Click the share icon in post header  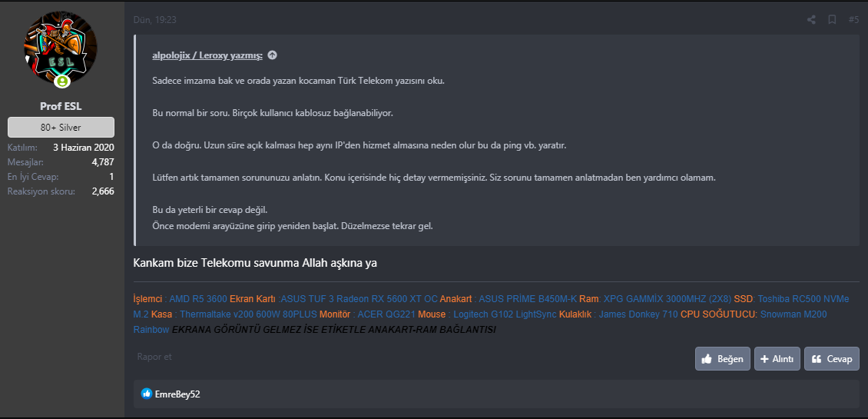(811, 19)
